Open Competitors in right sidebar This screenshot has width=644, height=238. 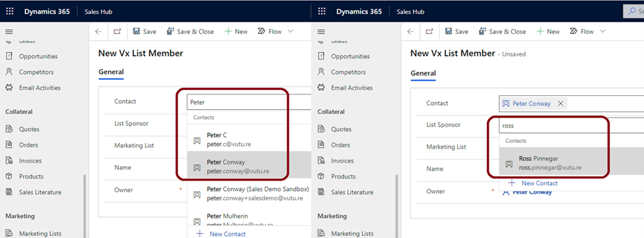tap(342, 72)
